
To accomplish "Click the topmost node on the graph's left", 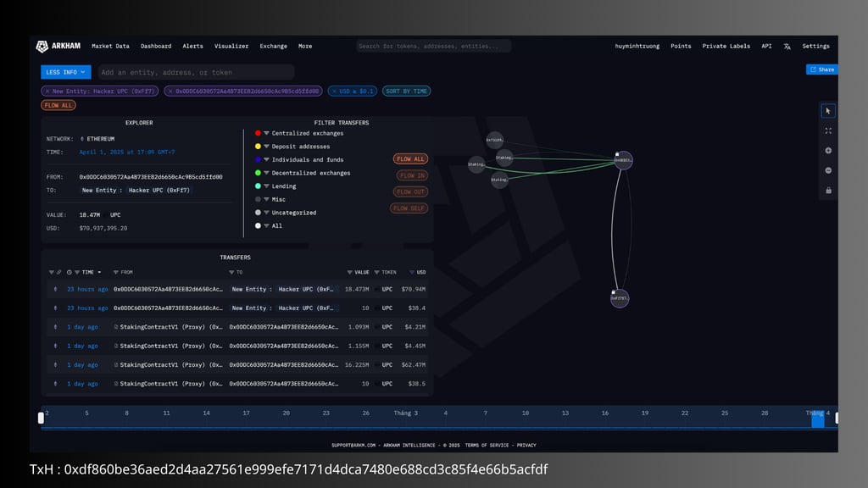I will click(x=494, y=140).
